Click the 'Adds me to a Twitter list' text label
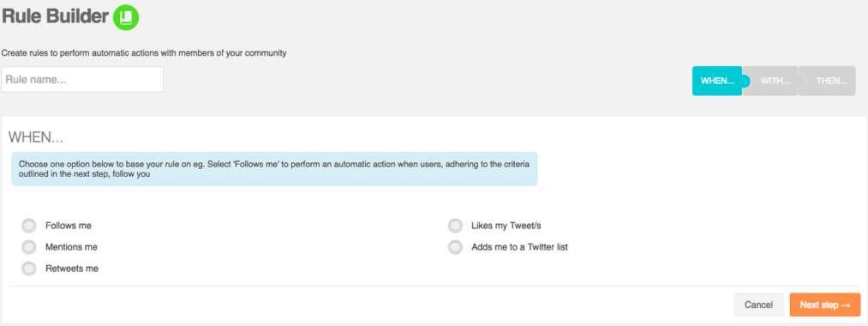The height and width of the screenshot is (326, 868). [x=520, y=247]
